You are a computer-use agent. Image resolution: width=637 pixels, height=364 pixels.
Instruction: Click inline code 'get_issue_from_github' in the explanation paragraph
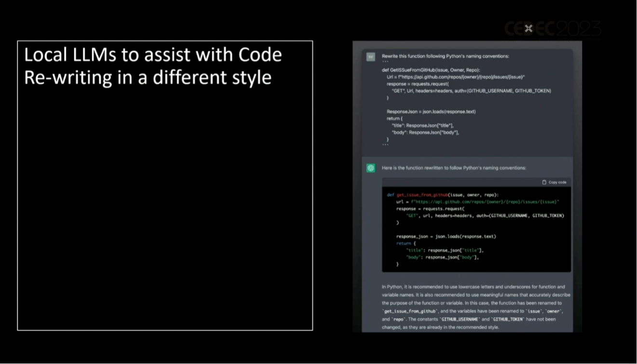point(409,311)
